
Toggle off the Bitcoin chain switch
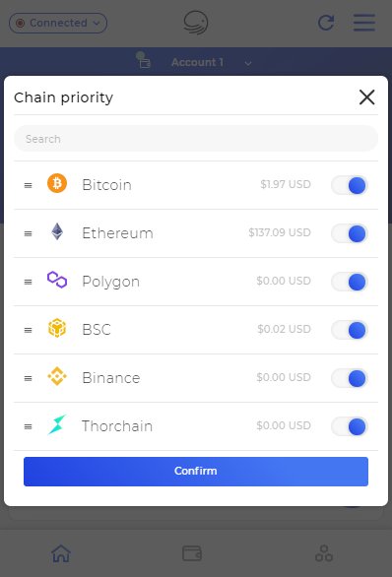coord(350,185)
